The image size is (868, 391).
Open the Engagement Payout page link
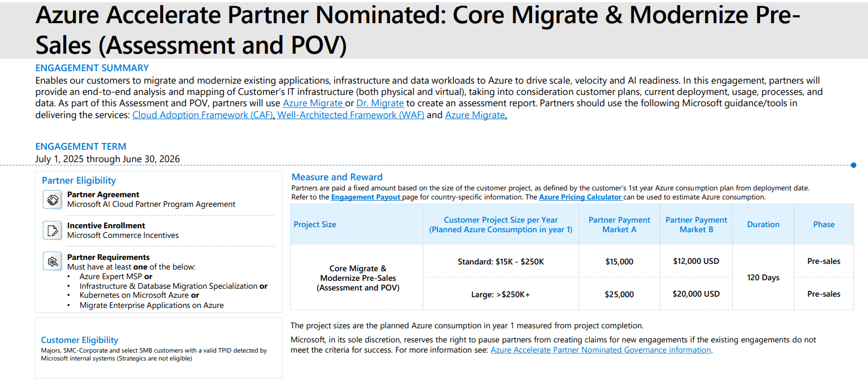pos(366,197)
